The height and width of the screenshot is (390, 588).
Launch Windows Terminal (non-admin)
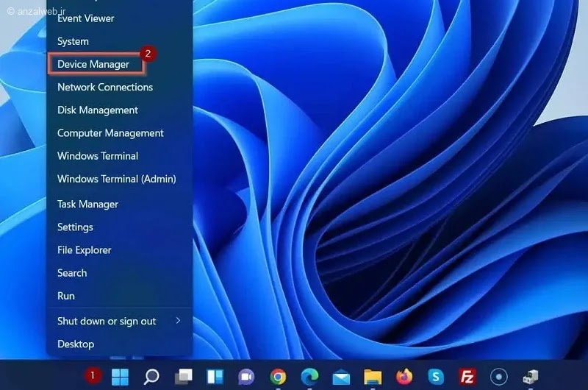(98, 156)
